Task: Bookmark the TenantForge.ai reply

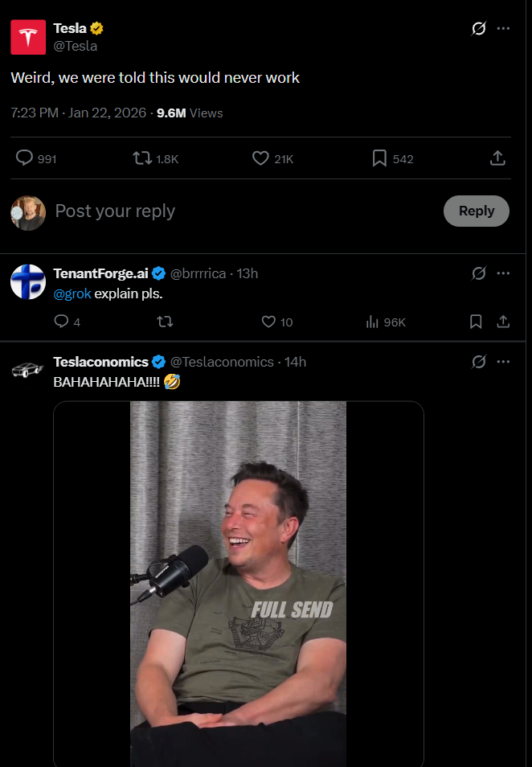Action: (x=476, y=322)
